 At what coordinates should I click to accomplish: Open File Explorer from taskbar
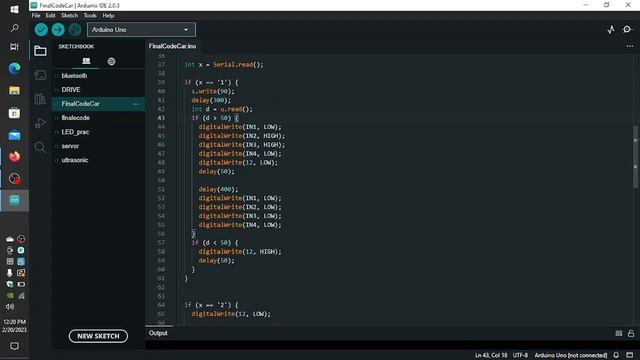tap(14, 90)
